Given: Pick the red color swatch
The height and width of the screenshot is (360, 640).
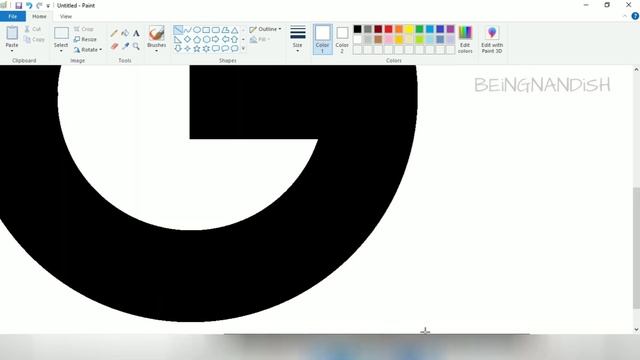Looking at the screenshot, I should 388,29.
